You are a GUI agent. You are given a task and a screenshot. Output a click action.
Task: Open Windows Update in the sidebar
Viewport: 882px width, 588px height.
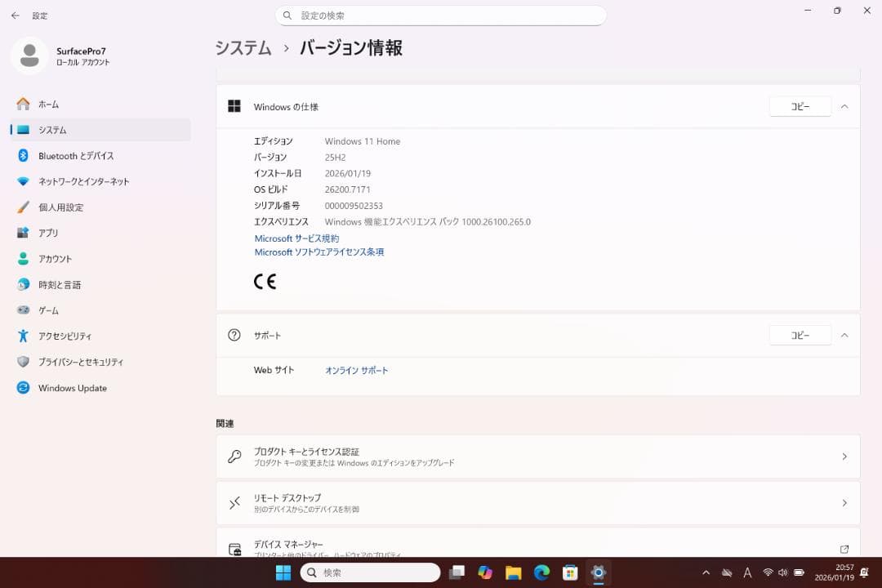pyautogui.click(x=72, y=388)
